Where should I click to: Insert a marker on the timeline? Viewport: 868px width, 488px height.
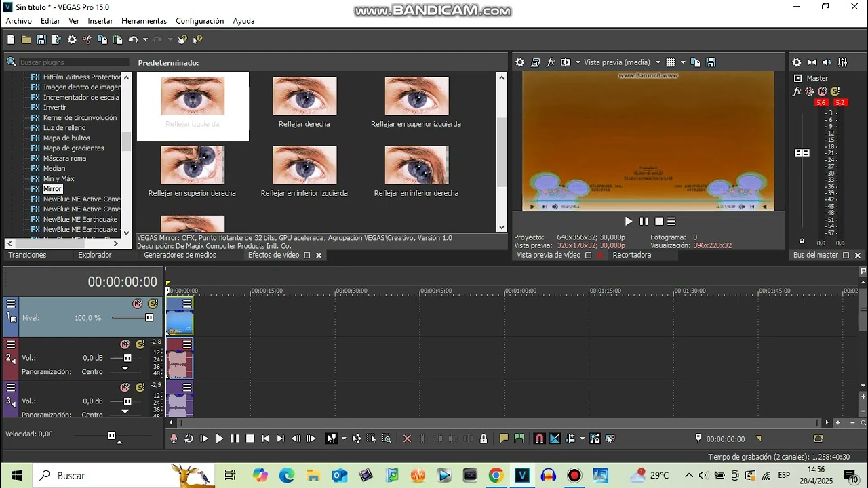[x=504, y=439]
